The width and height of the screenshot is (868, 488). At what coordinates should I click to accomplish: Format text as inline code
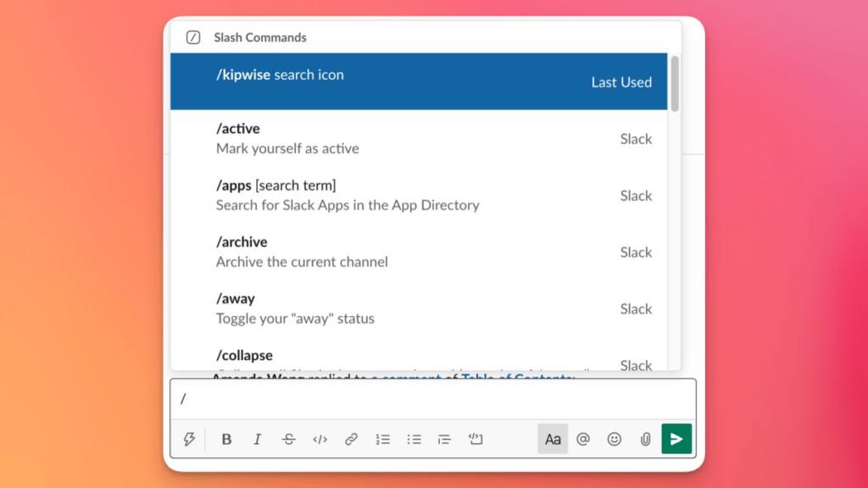point(320,439)
